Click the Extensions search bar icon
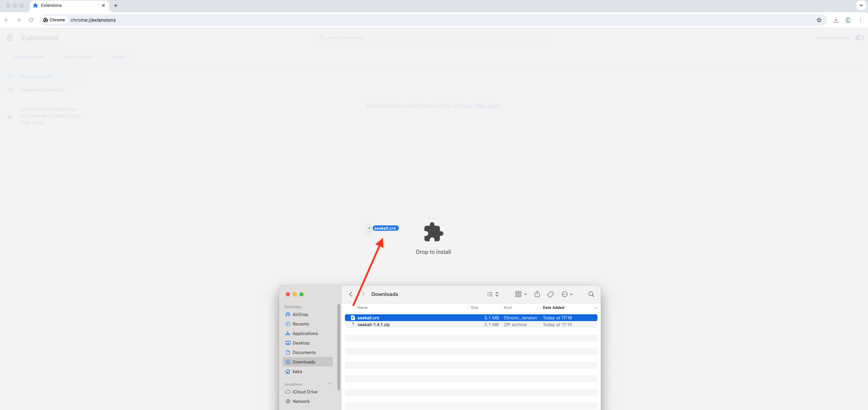Viewport: 868px width, 410px height. 322,38
